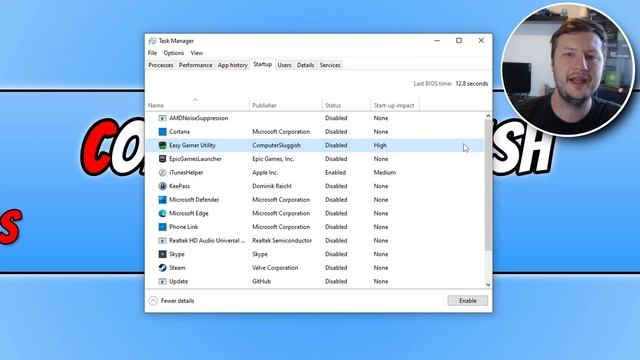Click the Dominik Reichl publisher cell

point(272,186)
